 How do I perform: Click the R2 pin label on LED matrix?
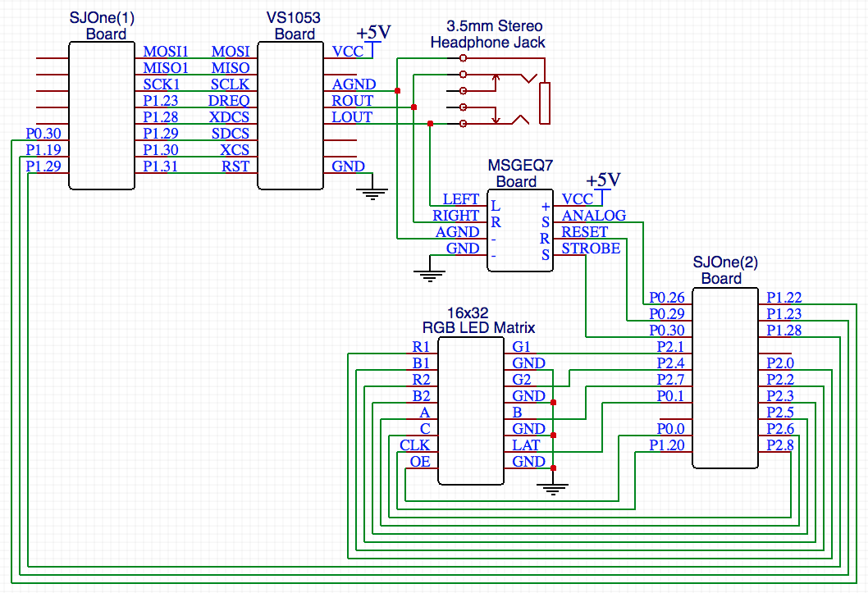[421, 380]
